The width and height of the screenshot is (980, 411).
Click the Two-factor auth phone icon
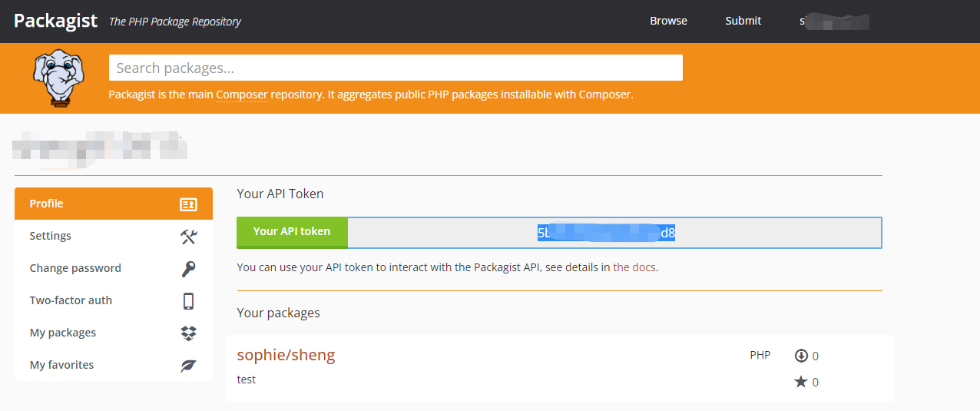coord(188,301)
